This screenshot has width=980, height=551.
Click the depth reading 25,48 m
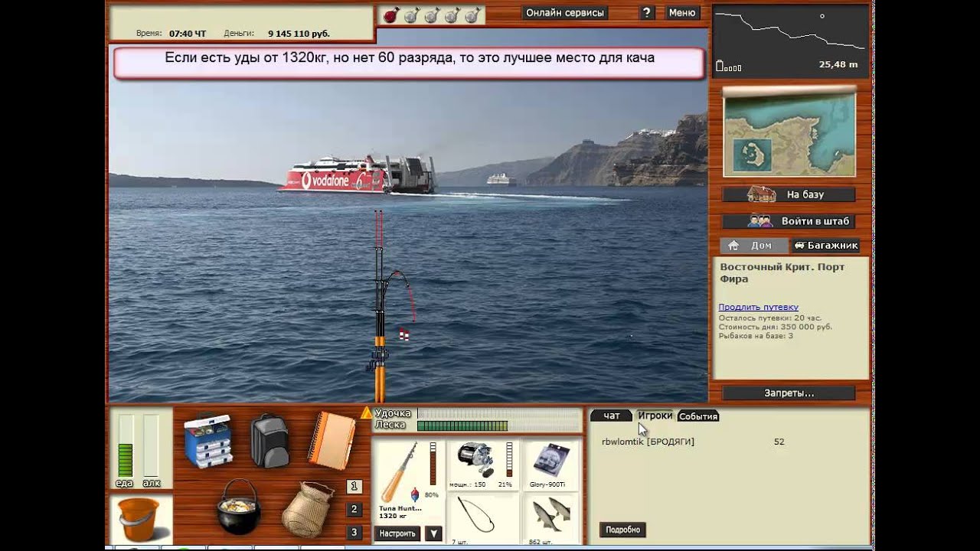click(838, 64)
